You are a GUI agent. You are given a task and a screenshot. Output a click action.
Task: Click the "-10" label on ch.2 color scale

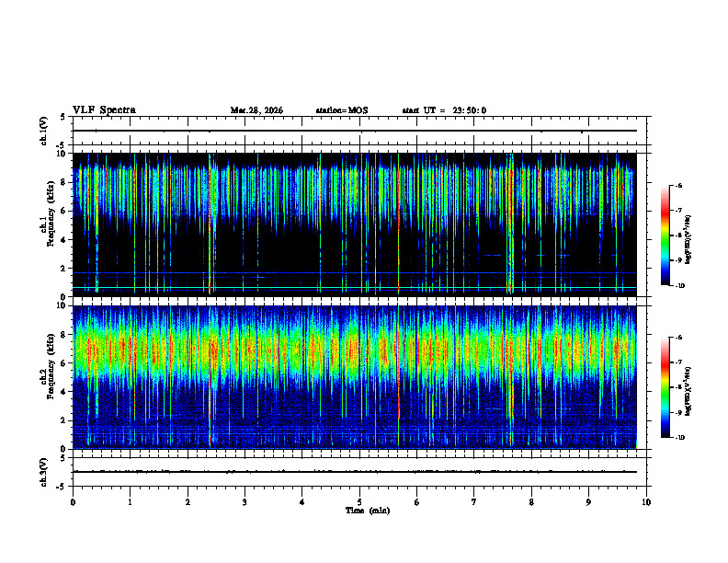(x=679, y=438)
